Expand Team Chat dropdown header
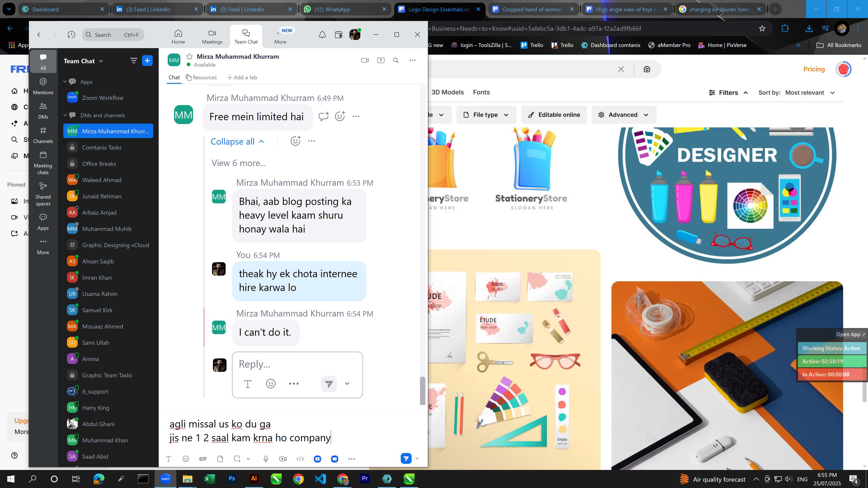The width and height of the screenshot is (868, 488). 83,61
